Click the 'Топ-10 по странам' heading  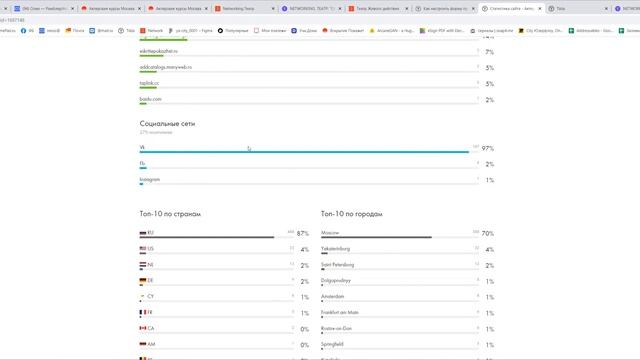170,214
